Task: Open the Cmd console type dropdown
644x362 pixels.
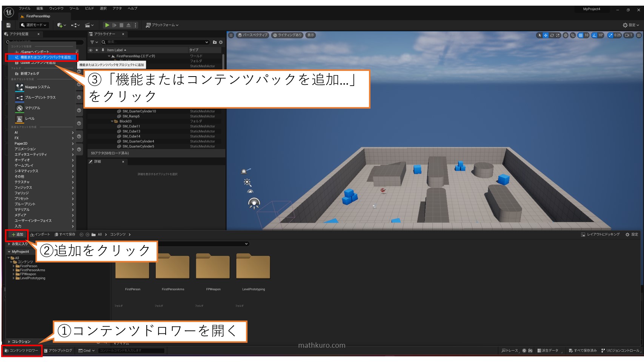Action: tap(86, 350)
